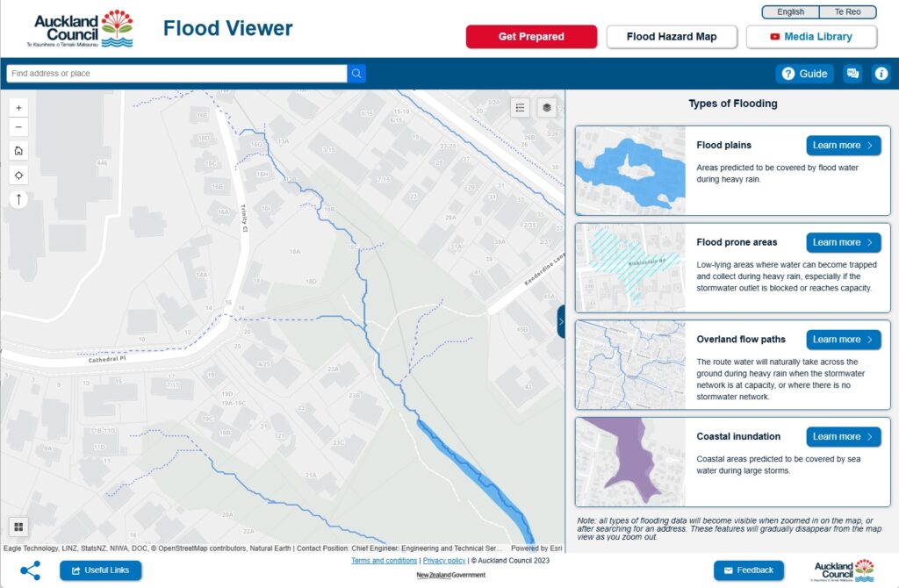Click the address search input field

click(x=176, y=74)
